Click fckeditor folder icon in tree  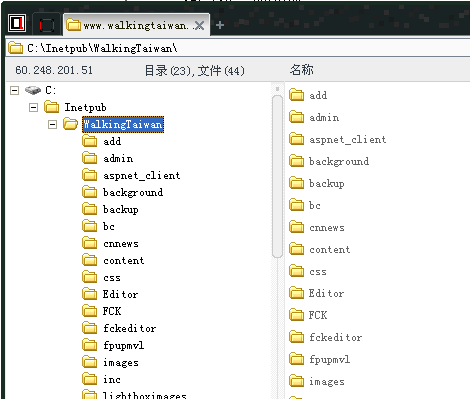(x=90, y=328)
